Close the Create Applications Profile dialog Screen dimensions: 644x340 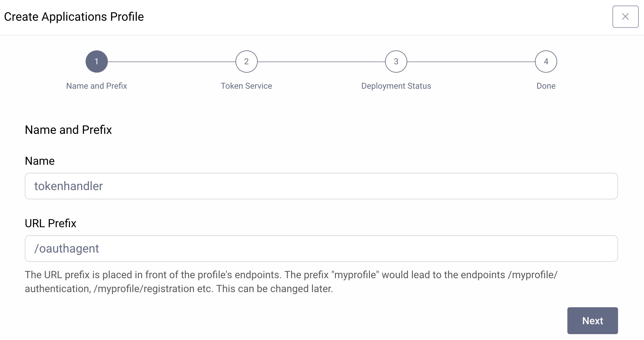(x=625, y=17)
